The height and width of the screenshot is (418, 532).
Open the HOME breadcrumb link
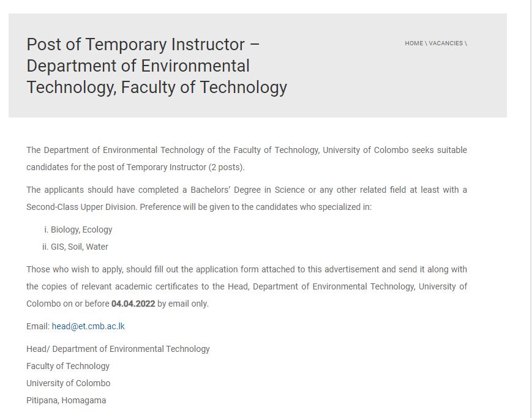point(414,43)
